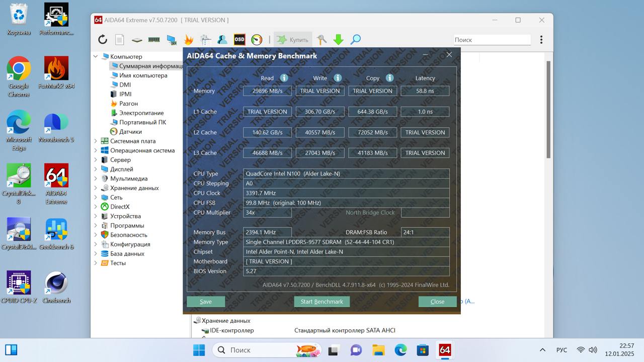Click Start Benchmark button

[322, 302]
